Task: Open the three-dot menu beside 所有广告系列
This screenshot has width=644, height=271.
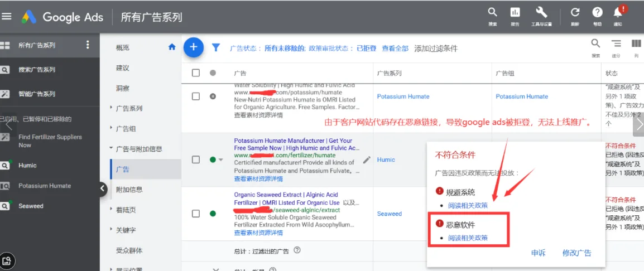Action: (x=88, y=45)
